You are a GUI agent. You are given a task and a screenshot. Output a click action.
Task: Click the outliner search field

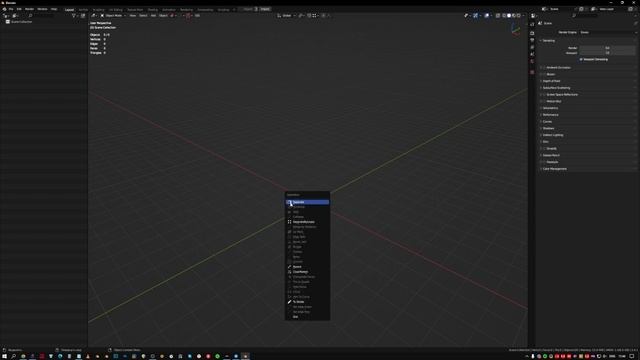point(41,16)
